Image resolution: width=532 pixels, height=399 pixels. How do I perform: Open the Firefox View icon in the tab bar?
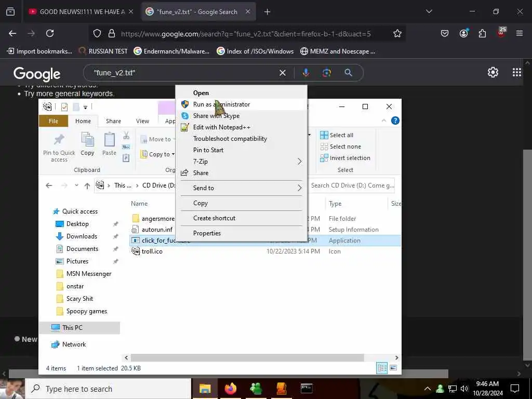(x=10, y=12)
